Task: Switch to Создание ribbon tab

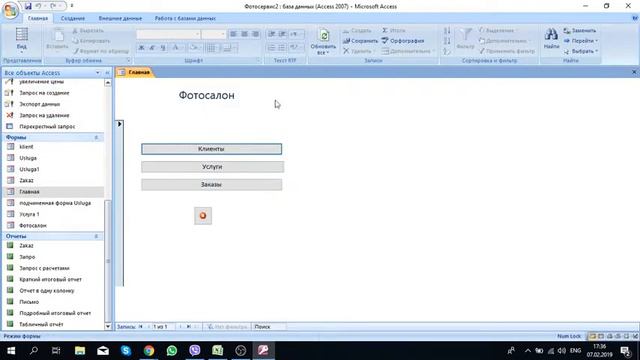Action: [73, 18]
